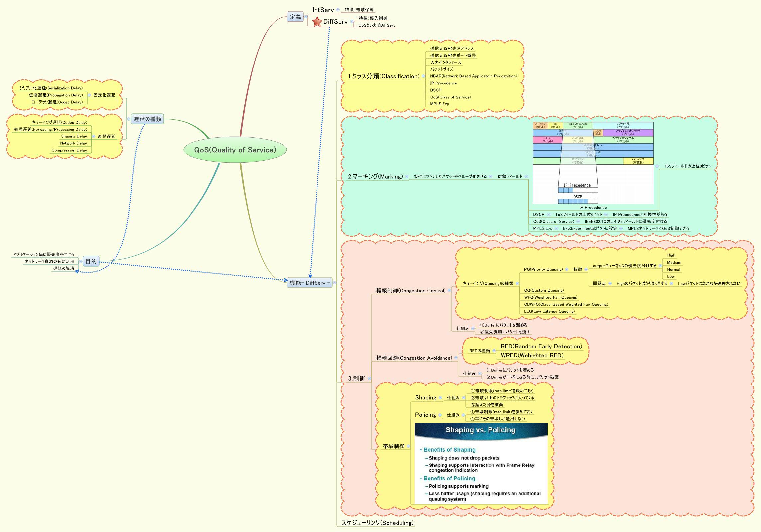Collapse the 定義 node expander
The image size is (761, 532).
(x=306, y=17)
